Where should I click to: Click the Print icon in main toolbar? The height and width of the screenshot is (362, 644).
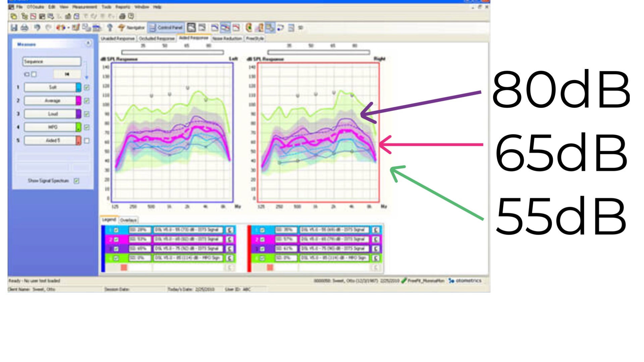(24, 28)
